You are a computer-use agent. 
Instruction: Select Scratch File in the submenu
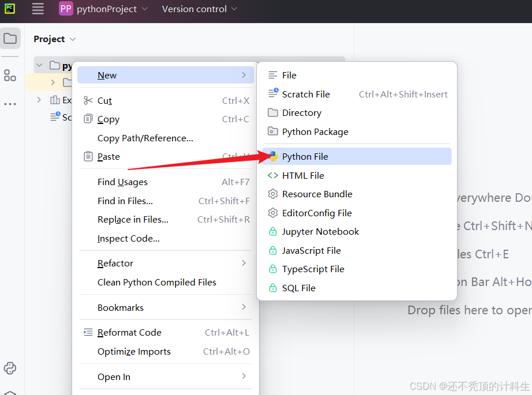click(306, 94)
